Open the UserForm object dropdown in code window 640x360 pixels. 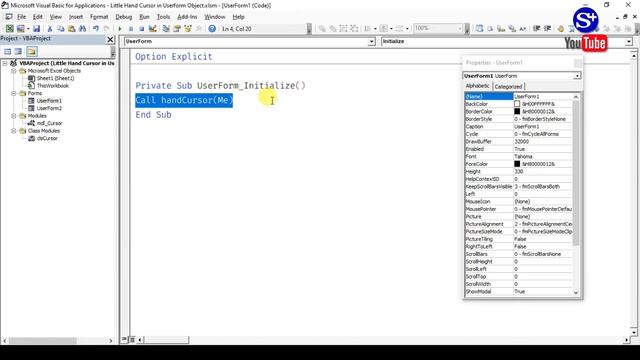(371, 42)
